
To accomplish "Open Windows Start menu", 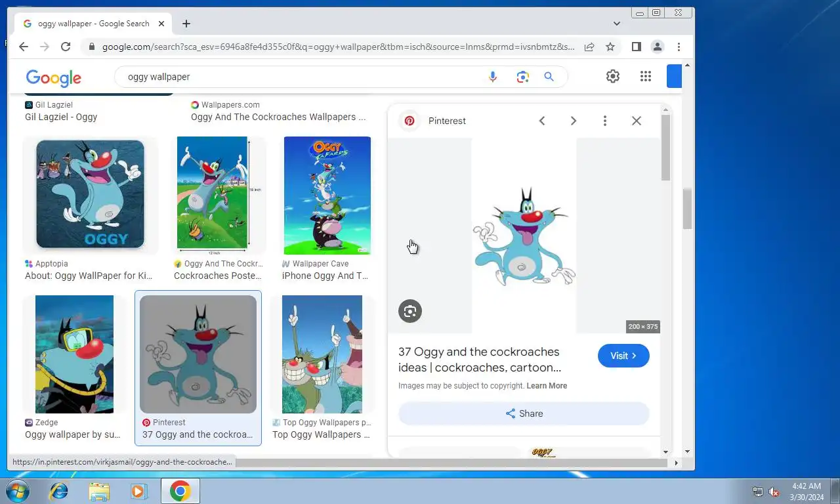I will [x=16, y=491].
